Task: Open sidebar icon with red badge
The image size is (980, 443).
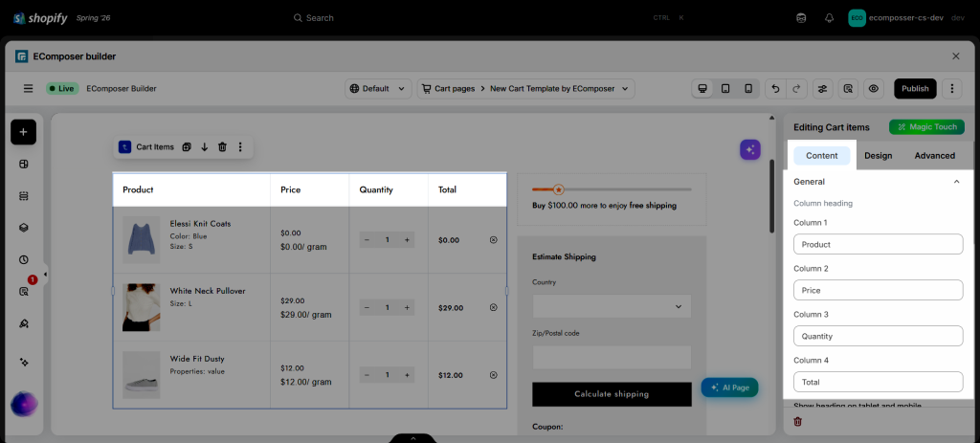Action: click(x=24, y=291)
